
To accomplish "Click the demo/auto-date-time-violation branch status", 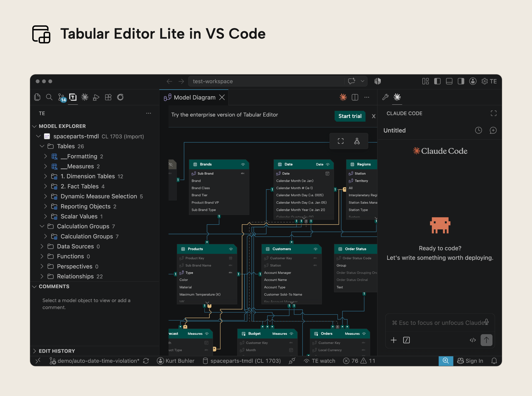I will (95, 361).
